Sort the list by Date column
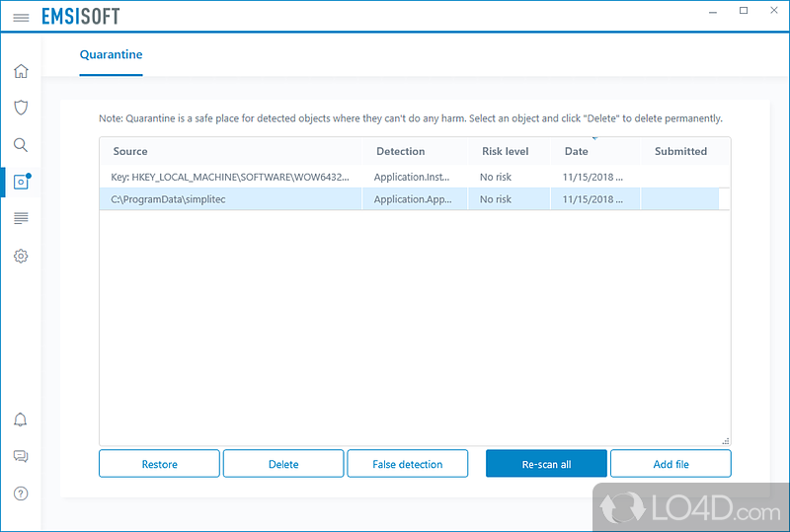The height and width of the screenshot is (532, 790). click(576, 151)
